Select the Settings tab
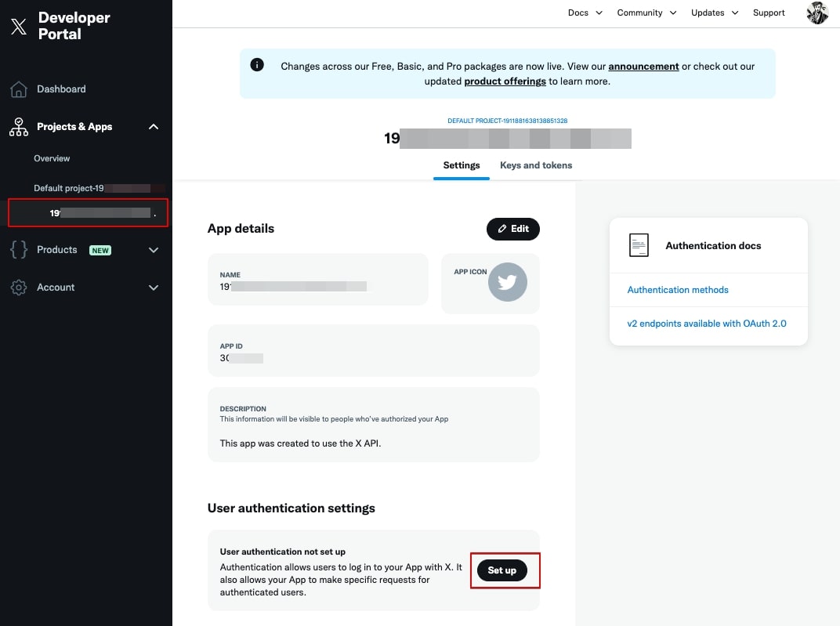Viewport: 840px width, 626px height. tap(462, 165)
